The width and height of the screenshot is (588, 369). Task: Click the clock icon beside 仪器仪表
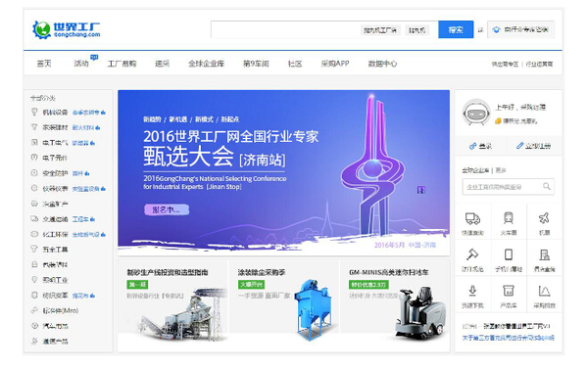34,188
